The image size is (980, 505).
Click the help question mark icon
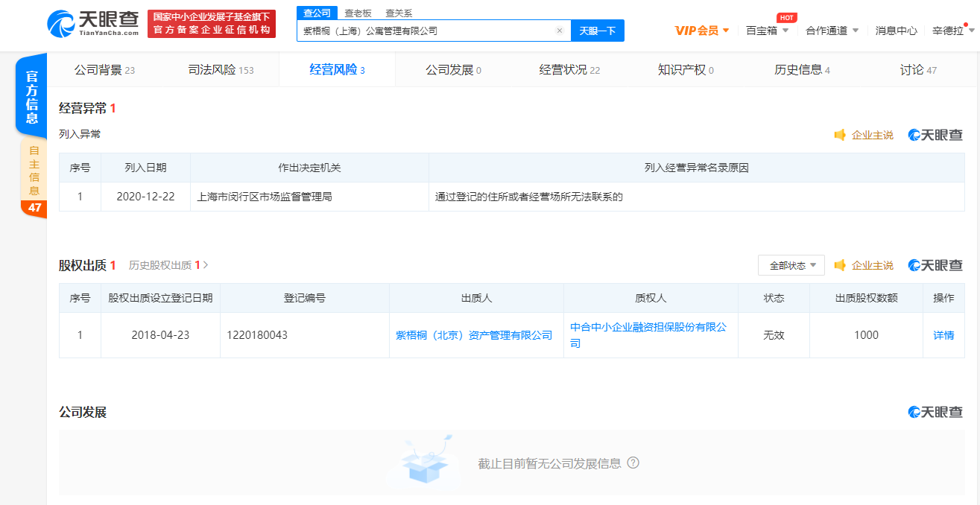(633, 463)
